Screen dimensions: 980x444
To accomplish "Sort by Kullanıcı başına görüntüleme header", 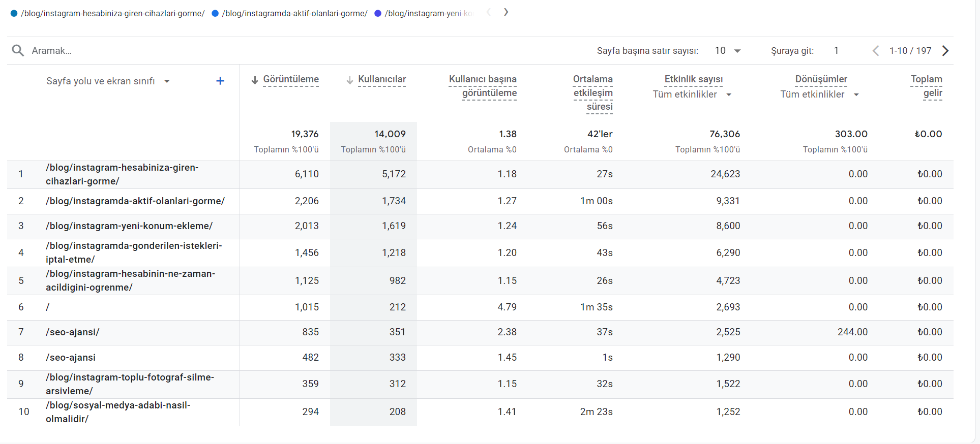I will coord(483,86).
